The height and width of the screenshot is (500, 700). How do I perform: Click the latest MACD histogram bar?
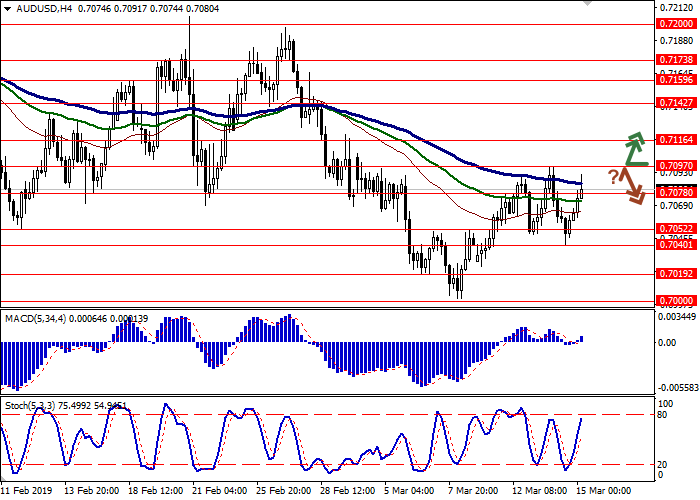click(582, 339)
